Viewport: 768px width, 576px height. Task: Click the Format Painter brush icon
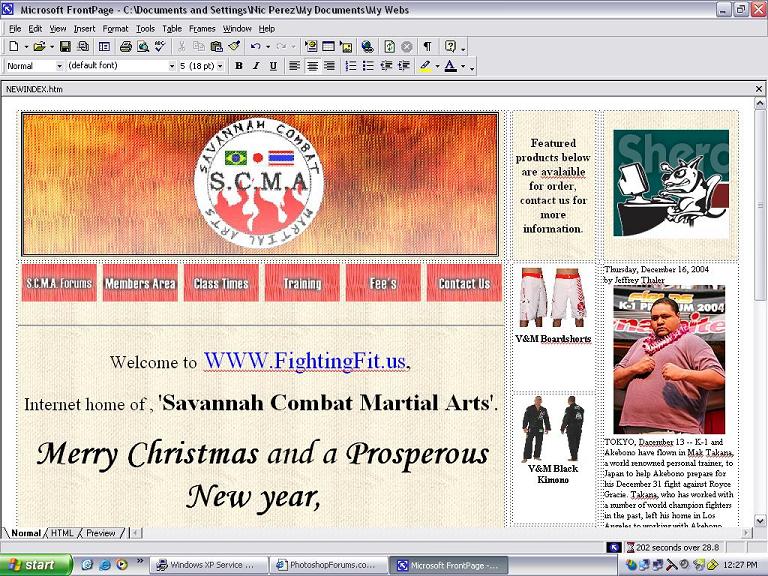[x=234, y=47]
